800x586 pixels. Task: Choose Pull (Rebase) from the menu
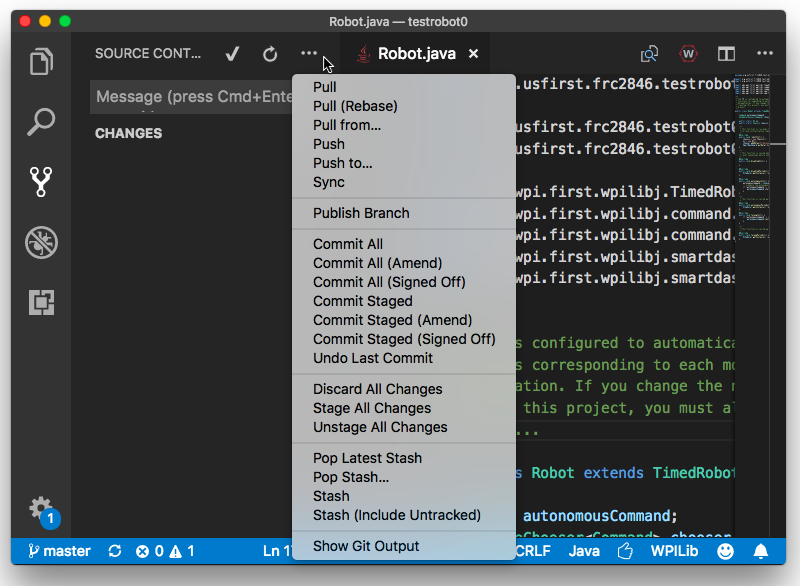(x=354, y=106)
